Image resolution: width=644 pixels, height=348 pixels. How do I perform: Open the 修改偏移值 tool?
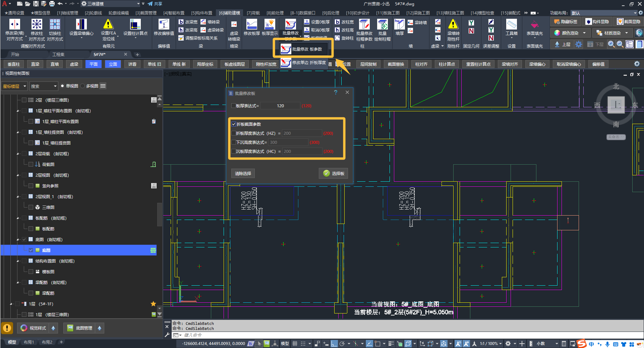(x=164, y=24)
